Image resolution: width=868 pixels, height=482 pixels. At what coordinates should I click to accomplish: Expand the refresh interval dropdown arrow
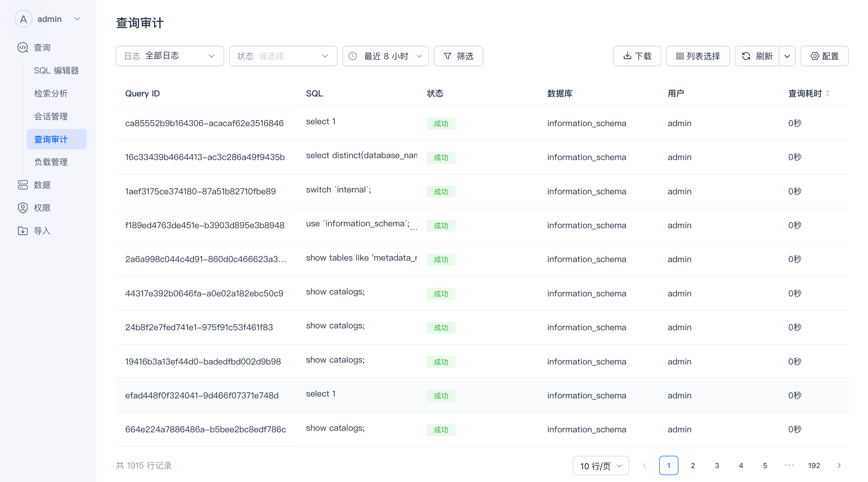click(787, 56)
